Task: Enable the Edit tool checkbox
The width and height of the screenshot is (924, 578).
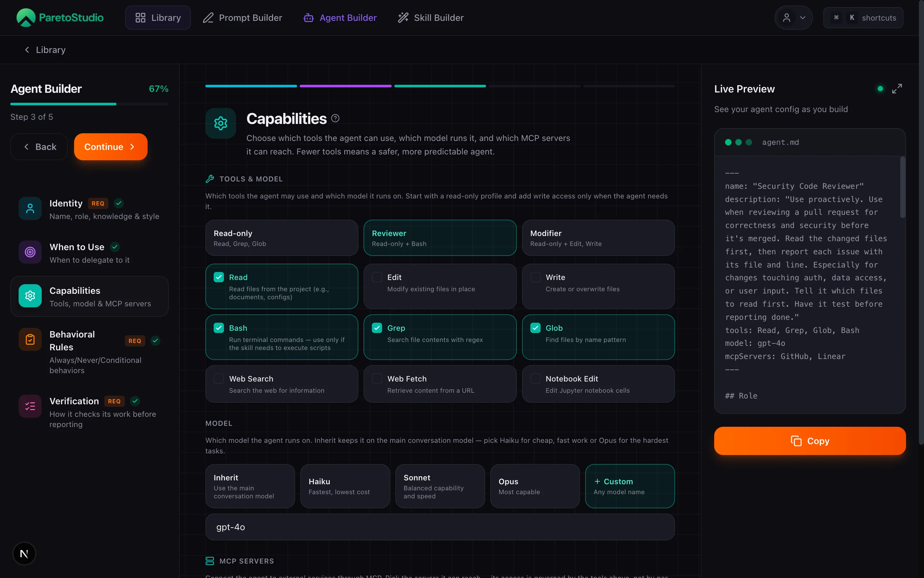Action: (x=377, y=277)
